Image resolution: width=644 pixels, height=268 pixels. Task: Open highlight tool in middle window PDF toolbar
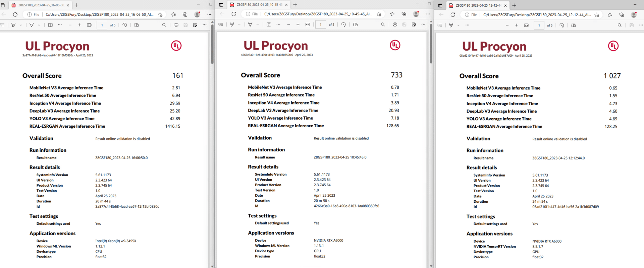(232, 24)
